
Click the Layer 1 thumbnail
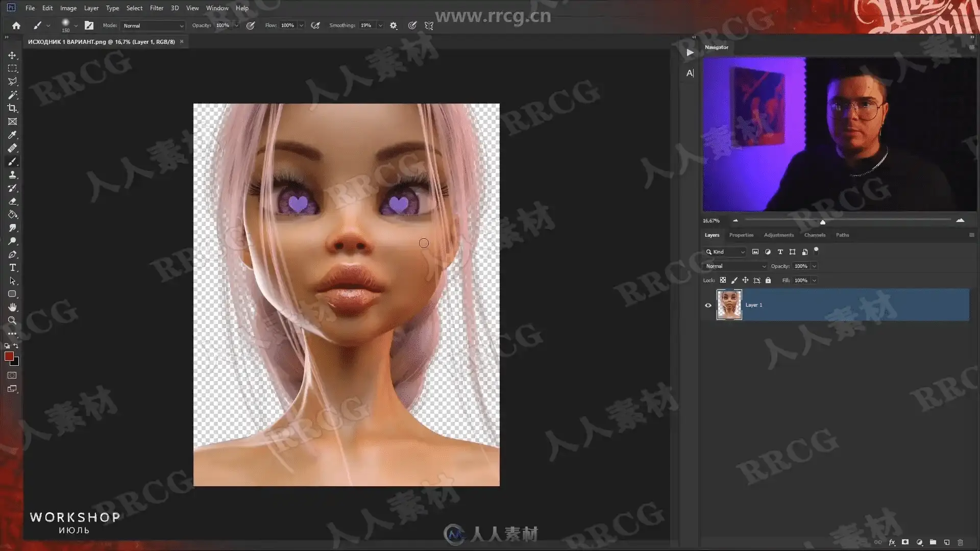(729, 305)
